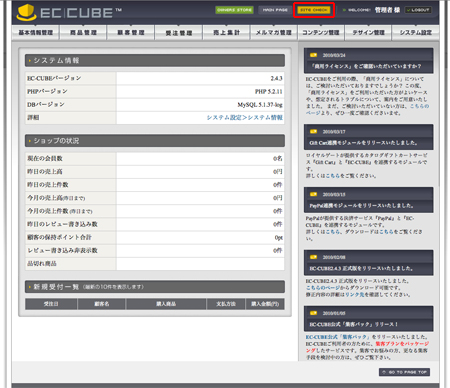This screenshot has height=388, width=450.
Task: Open the システム設定 menu
Action: [416, 32]
